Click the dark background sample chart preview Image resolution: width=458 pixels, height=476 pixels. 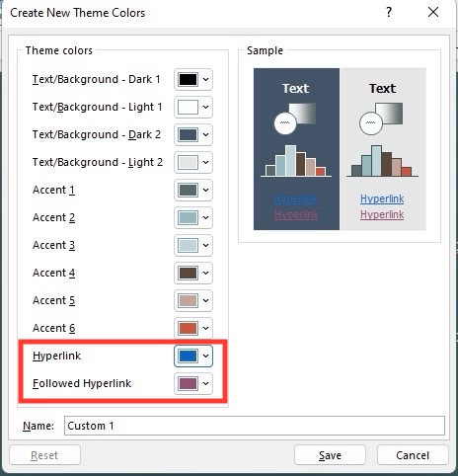pyautogui.click(x=296, y=161)
